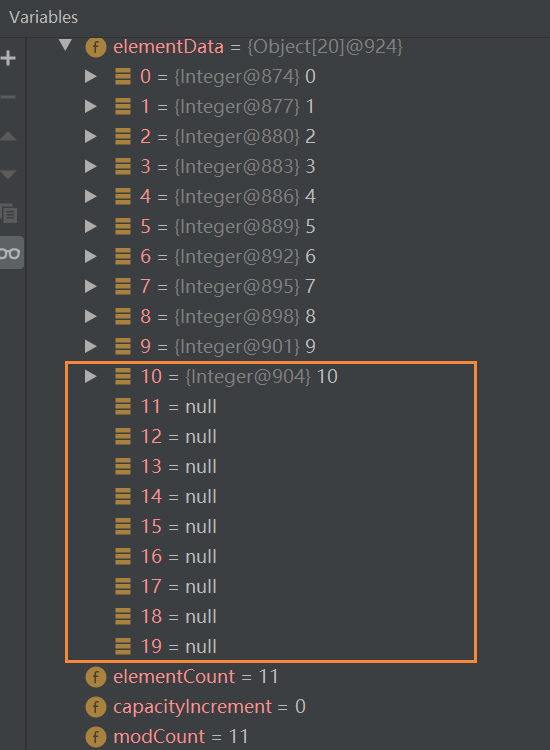The width and height of the screenshot is (550, 750).
Task: Click the capacityIncrement field icon
Action: 96,706
